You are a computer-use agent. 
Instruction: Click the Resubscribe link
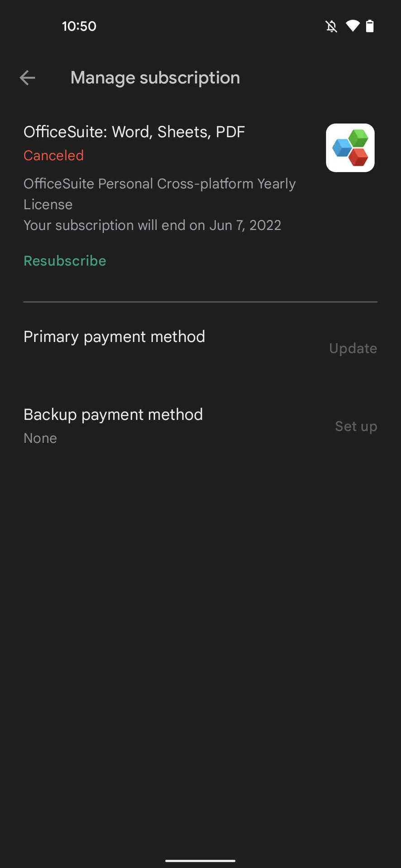pyautogui.click(x=65, y=261)
